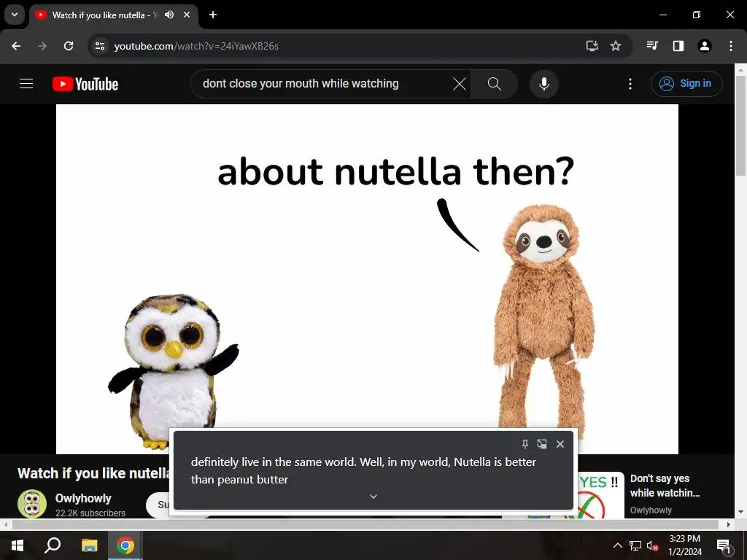
Task: Open File Explorer from taskbar
Action: (x=89, y=545)
